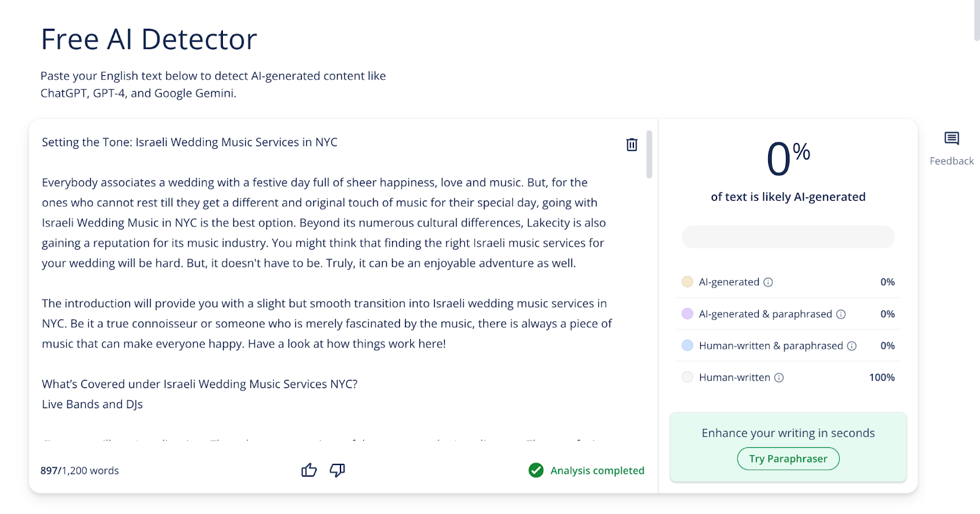This screenshot has height=514, width=980.
Task: Click the page scrollbar at far right
Action: [x=977, y=20]
